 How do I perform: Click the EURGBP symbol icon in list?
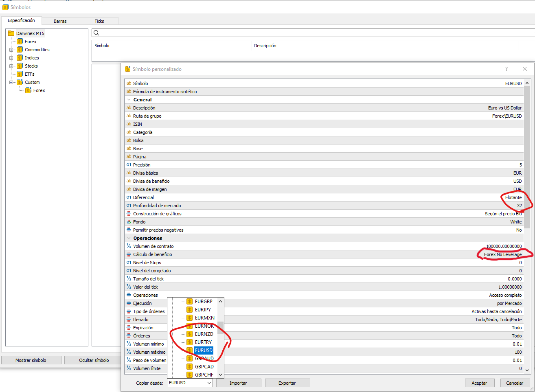[x=189, y=302]
